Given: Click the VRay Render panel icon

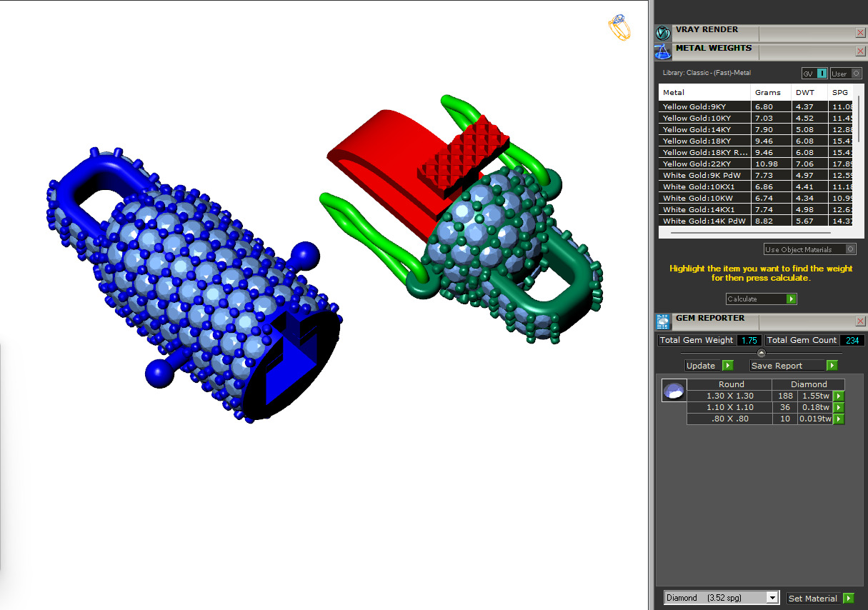Looking at the screenshot, I should click(x=663, y=33).
